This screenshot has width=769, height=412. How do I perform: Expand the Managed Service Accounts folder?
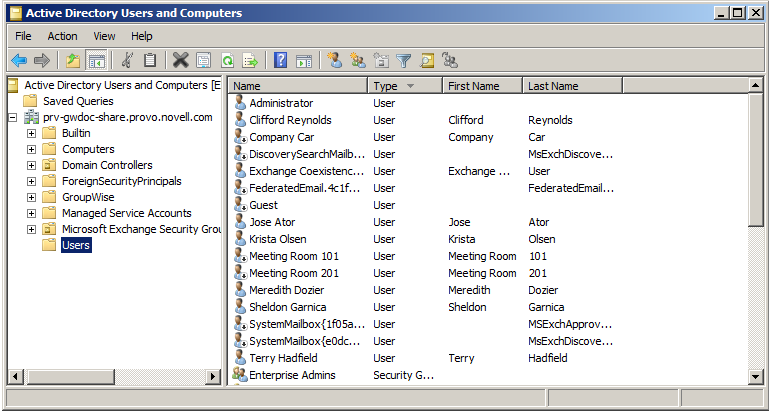[x=31, y=214]
